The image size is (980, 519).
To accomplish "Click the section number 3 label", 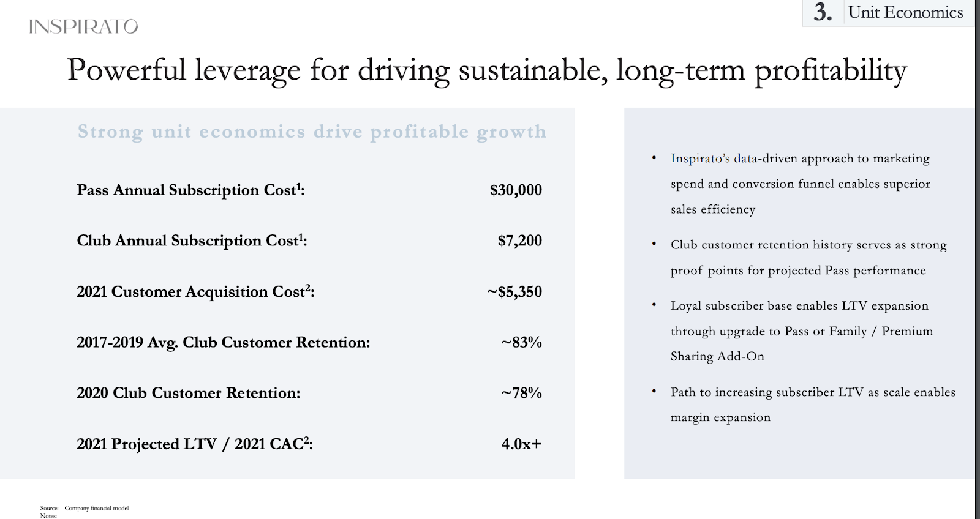I will tap(823, 12).
